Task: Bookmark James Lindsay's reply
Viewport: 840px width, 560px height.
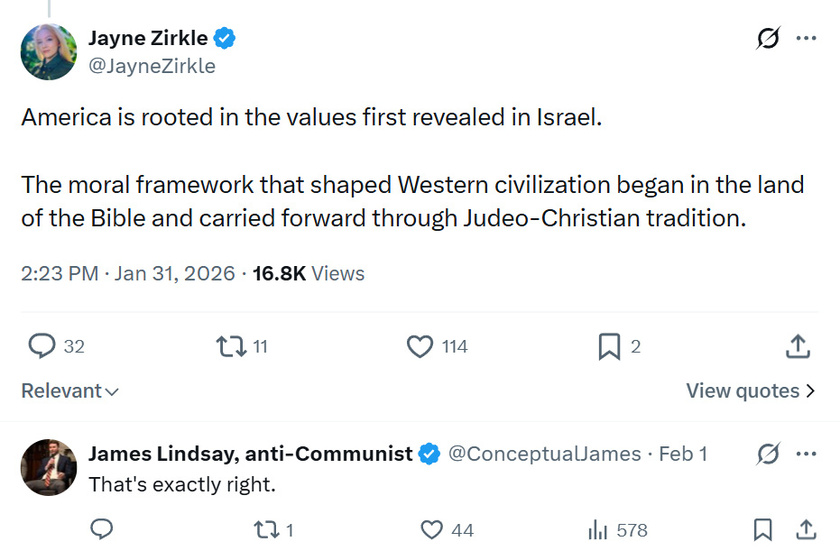Action: coord(762,529)
